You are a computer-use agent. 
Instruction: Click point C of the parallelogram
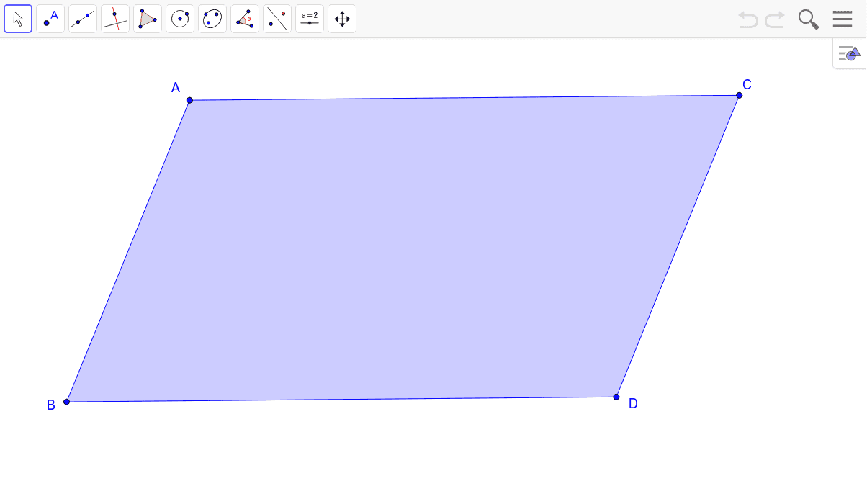(x=740, y=95)
